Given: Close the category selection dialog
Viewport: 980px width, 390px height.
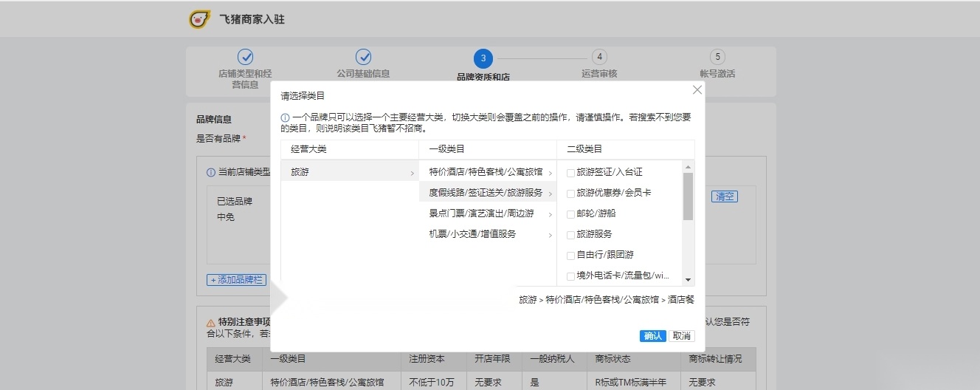Looking at the screenshot, I should coord(697,89).
